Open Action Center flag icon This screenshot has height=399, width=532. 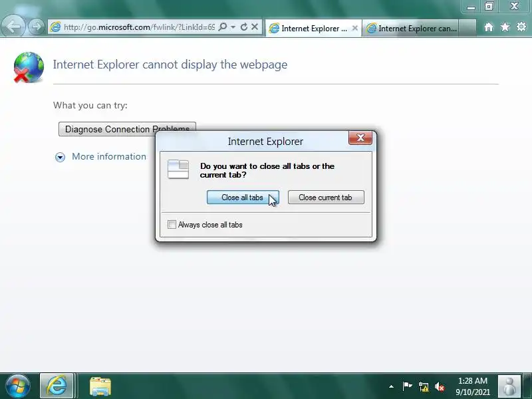click(407, 386)
